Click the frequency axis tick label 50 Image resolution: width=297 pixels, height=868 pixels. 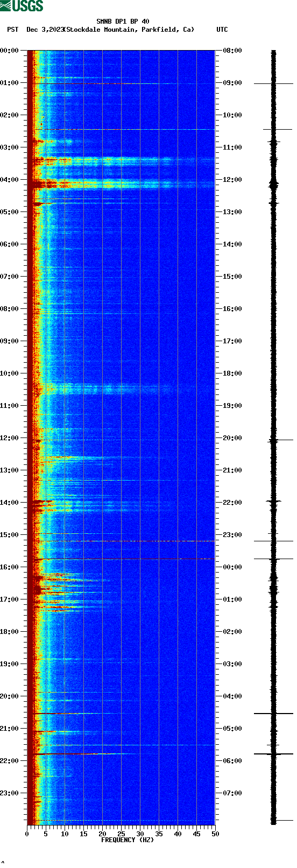(x=215, y=834)
